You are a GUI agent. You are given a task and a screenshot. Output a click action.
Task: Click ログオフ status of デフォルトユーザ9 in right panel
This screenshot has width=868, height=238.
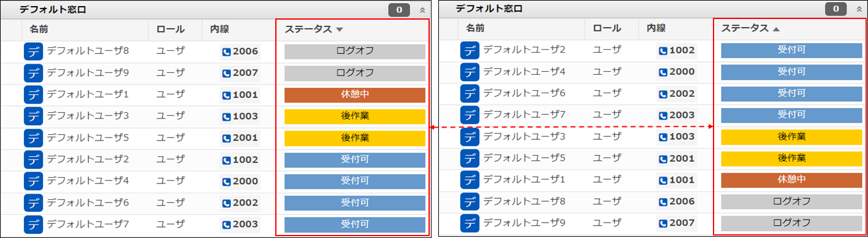(x=791, y=223)
